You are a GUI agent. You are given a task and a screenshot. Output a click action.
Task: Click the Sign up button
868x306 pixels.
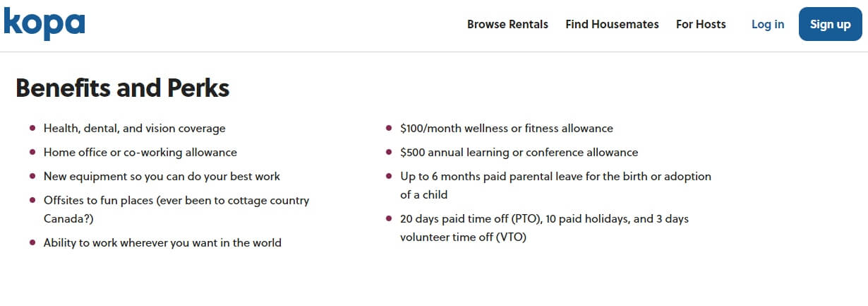pos(831,24)
